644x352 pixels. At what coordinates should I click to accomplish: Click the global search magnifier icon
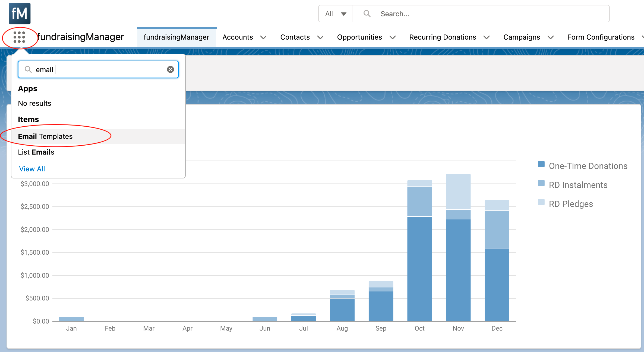[x=367, y=14]
